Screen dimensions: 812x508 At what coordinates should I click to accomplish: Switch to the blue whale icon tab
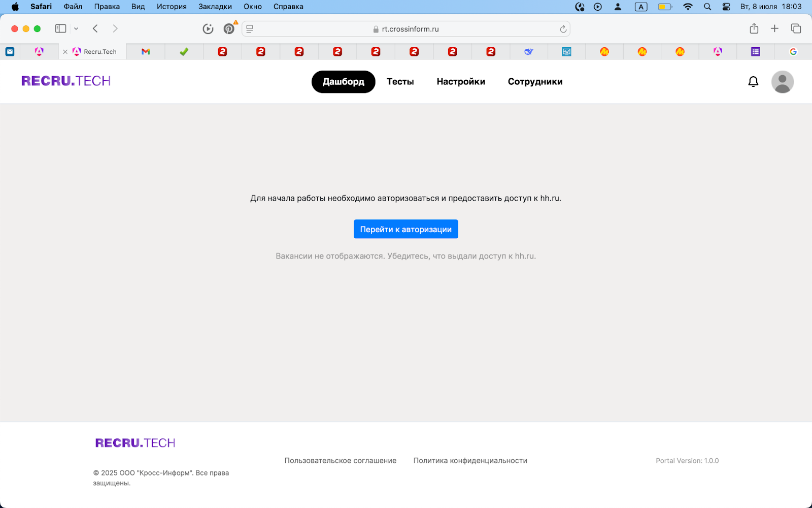(529, 51)
